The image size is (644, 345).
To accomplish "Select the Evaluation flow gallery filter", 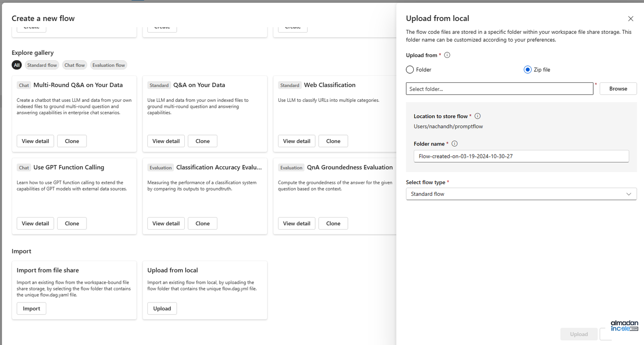I will point(109,65).
